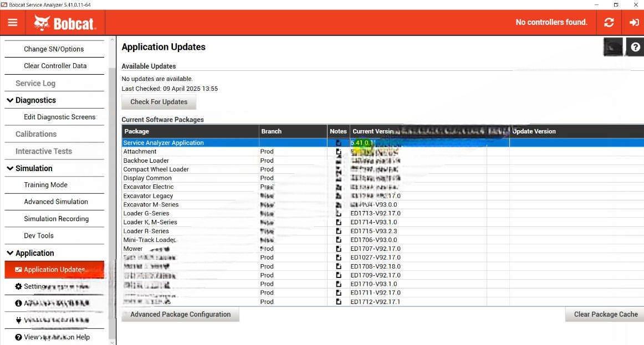Click the info circle icon in sidebar
The image size is (644, 345).
18,303
